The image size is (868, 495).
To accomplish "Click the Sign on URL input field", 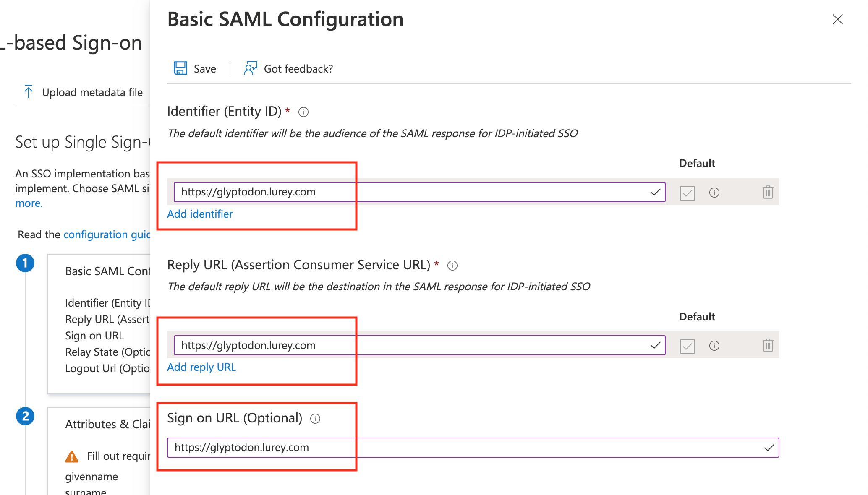I will [462, 448].
